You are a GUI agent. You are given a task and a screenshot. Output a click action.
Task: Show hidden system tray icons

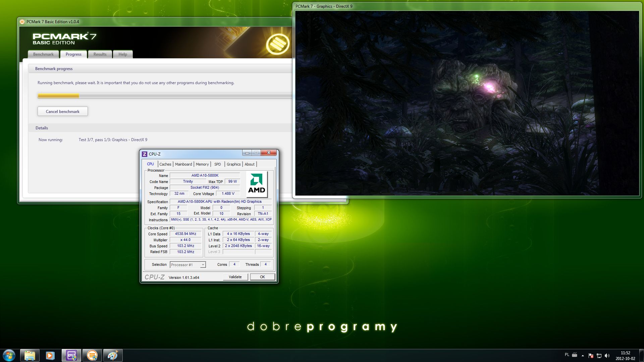[583, 356]
